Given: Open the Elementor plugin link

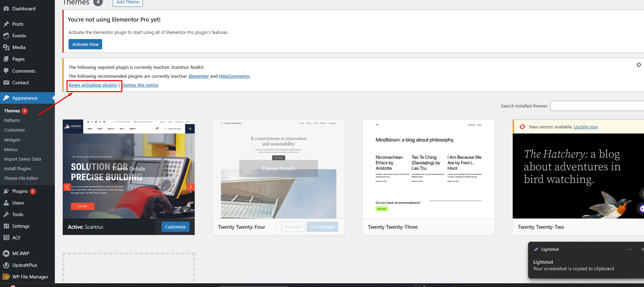Looking at the screenshot, I should pos(199,76).
